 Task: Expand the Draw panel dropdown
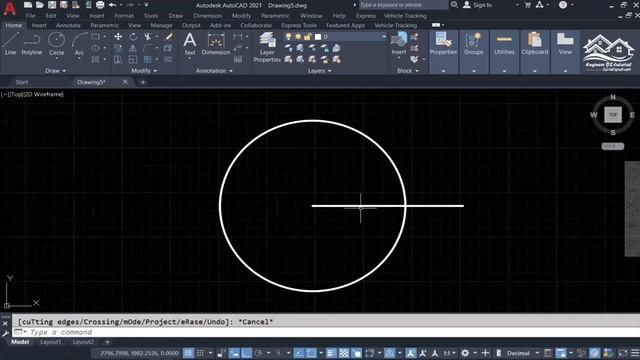click(56, 71)
